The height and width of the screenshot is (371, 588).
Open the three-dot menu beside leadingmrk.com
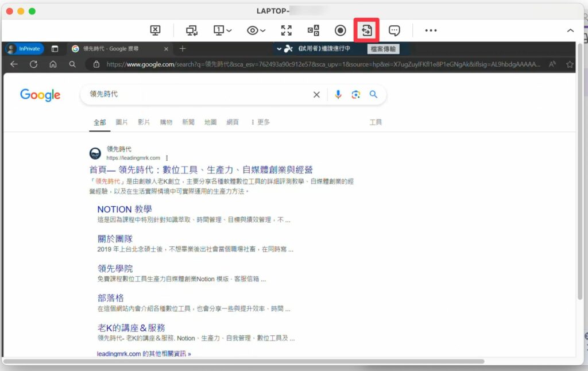pos(167,158)
